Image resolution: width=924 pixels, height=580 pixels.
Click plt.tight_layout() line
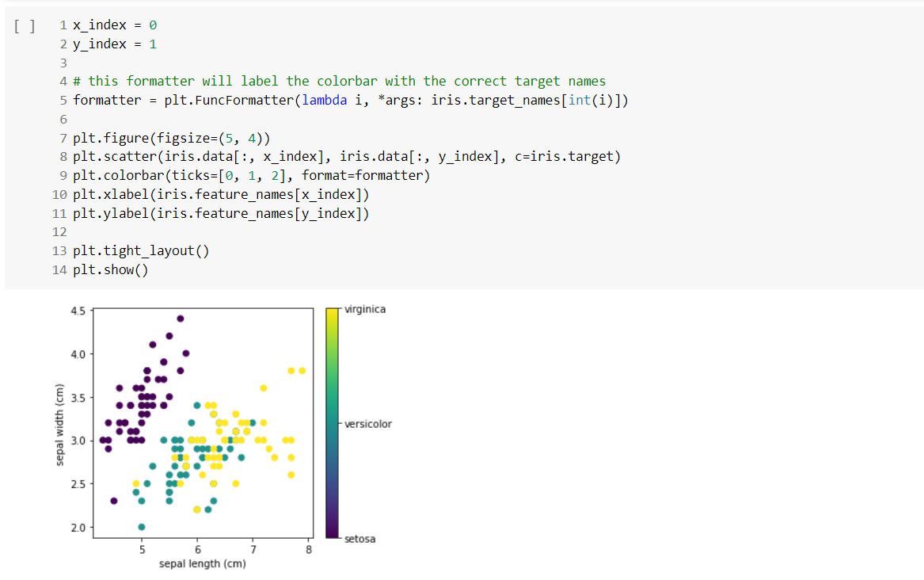[x=142, y=251]
